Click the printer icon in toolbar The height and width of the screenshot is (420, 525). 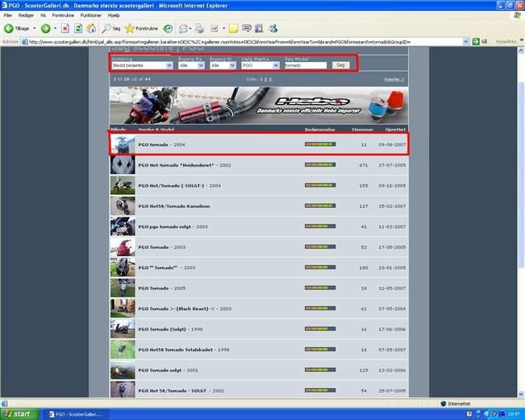pos(199,29)
